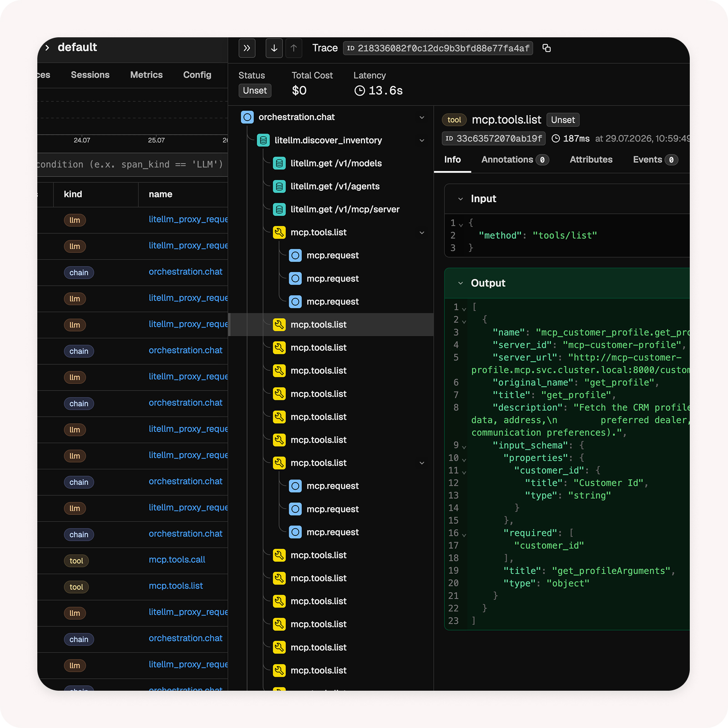Viewport: 728px width, 728px height.
Task: Focus the span filter condition input
Action: point(132,164)
